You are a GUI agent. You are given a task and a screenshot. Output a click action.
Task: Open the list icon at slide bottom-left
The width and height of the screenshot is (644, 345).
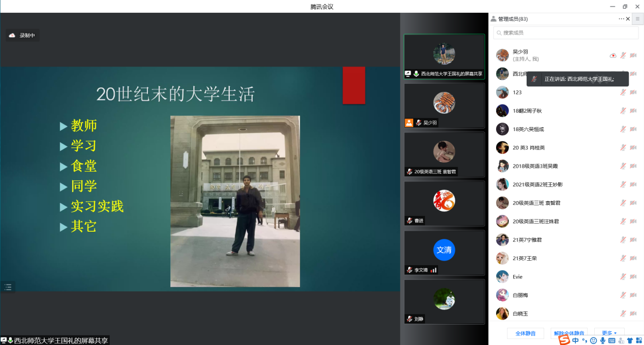(8, 287)
